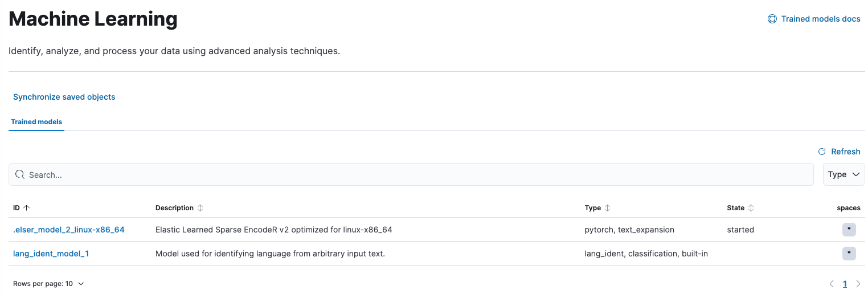
Task: Expand Rows per page selector
Action: (48, 284)
